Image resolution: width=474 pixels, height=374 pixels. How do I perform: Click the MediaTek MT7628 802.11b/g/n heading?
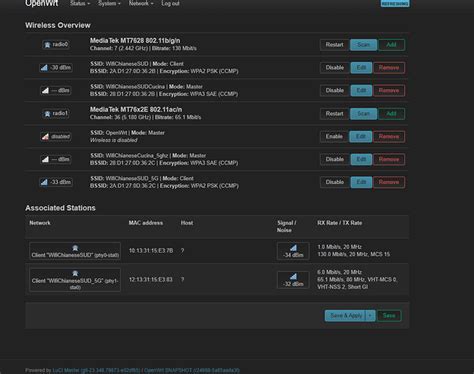pyautogui.click(x=135, y=41)
